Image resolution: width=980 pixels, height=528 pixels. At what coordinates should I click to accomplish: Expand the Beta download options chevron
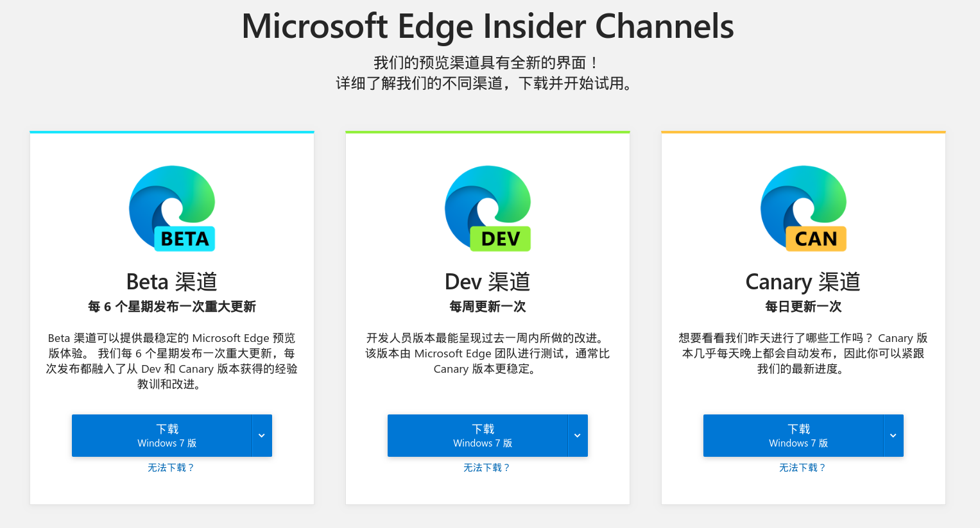click(262, 436)
